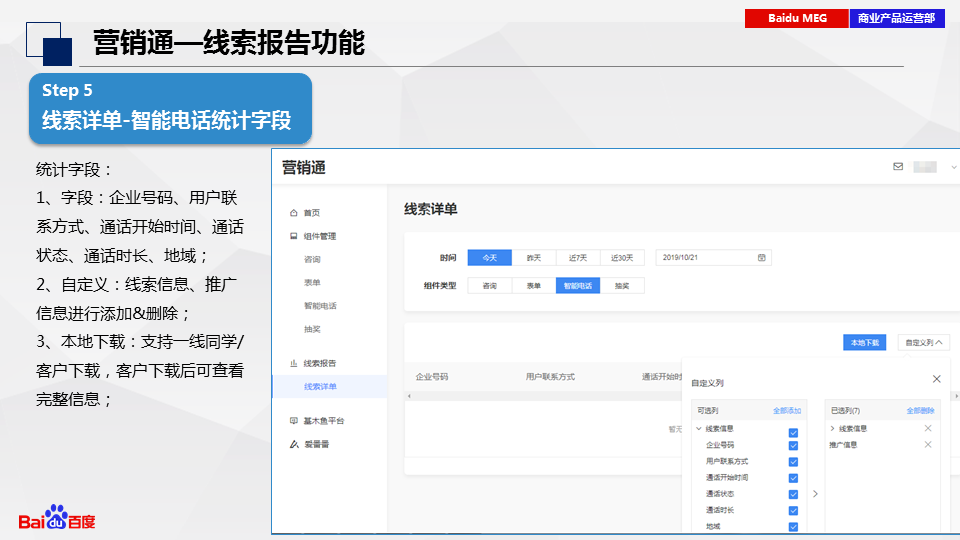
Task: Choose 表单 in 组件类型 filter
Action: tap(534, 286)
